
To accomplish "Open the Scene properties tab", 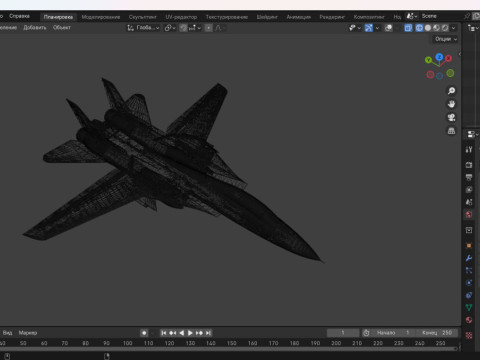I will coord(469,202).
